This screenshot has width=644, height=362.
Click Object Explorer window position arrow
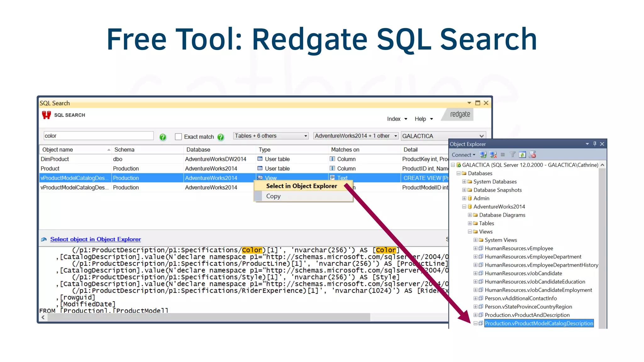[x=587, y=144]
